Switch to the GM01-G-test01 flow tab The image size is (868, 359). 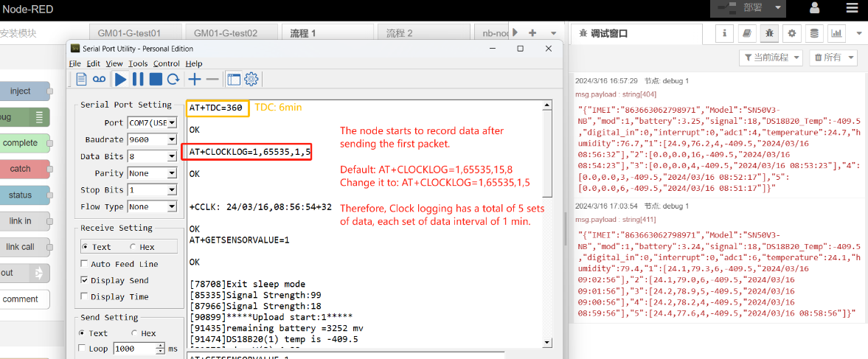point(136,33)
